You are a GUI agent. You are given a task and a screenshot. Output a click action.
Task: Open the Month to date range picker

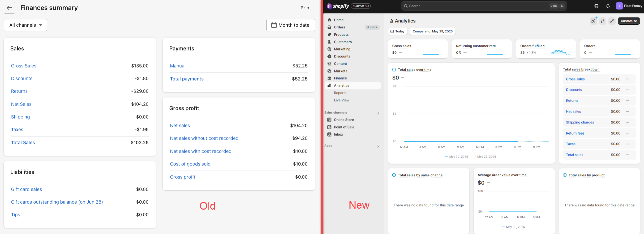tap(290, 25)
